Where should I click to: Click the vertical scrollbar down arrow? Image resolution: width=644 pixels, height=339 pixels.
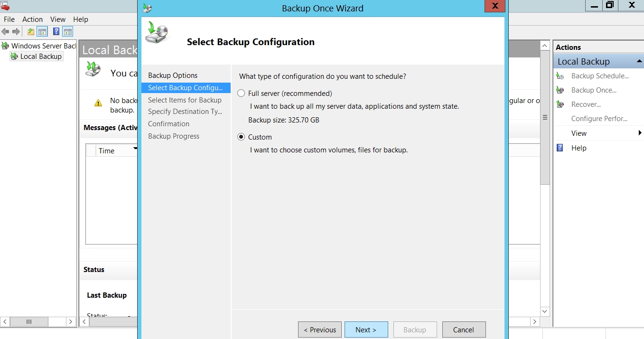545,311
